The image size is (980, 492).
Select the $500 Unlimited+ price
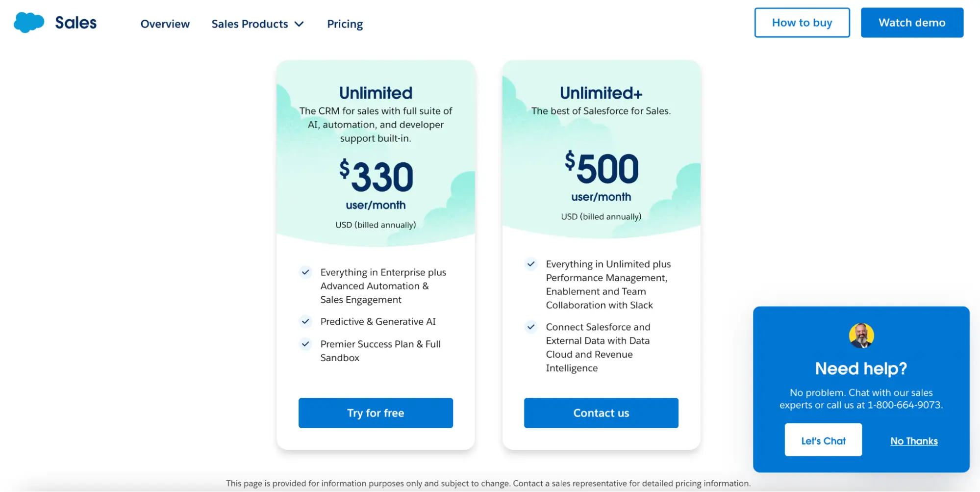pos(601,169)
